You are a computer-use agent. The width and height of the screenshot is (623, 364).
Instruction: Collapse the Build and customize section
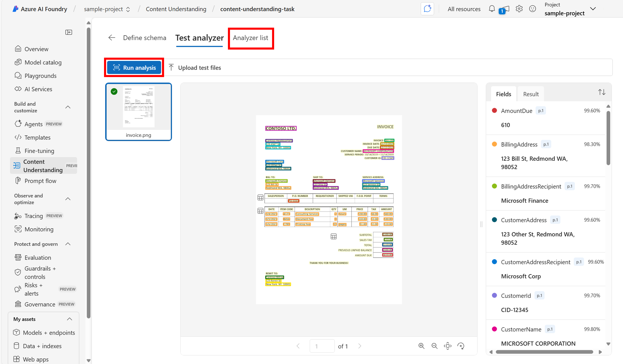(x=68, y=107)
